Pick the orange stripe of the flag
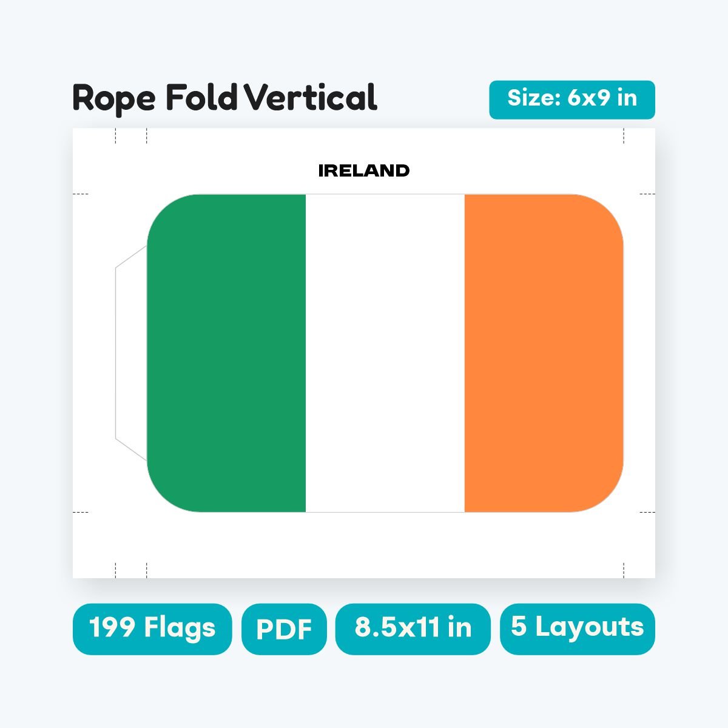Viewport: 728px width, 728px height. click(x=544, y=353)
